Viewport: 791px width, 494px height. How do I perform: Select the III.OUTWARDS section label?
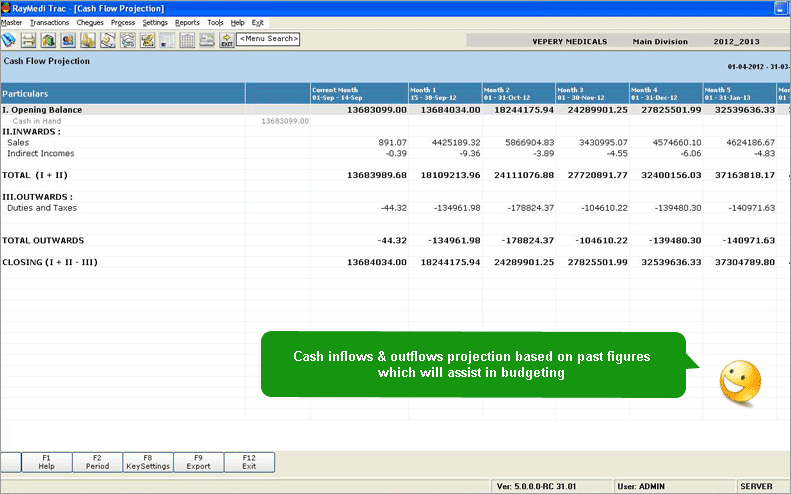37,197
